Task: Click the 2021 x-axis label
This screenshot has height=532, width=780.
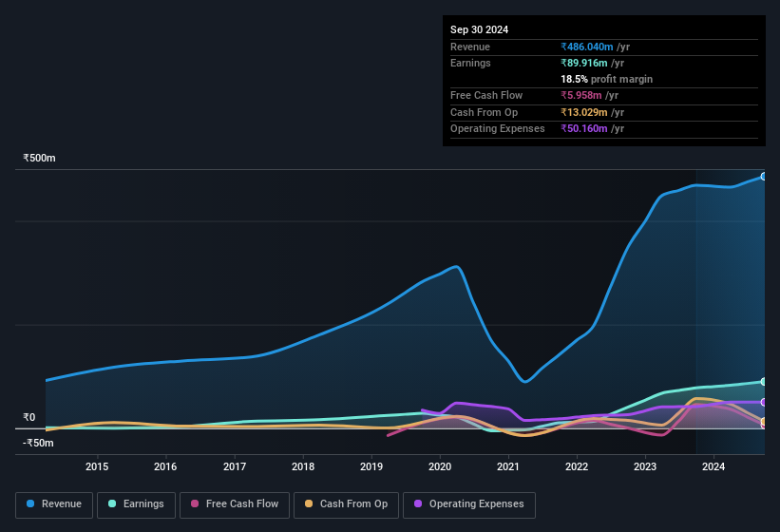Action: click(x=508, y=466)
